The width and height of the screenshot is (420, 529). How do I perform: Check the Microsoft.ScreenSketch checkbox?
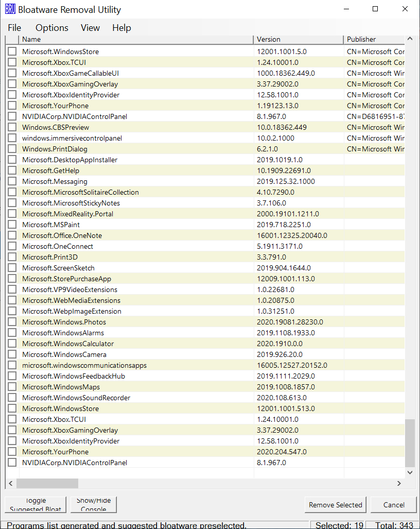[x=12, y=267]
